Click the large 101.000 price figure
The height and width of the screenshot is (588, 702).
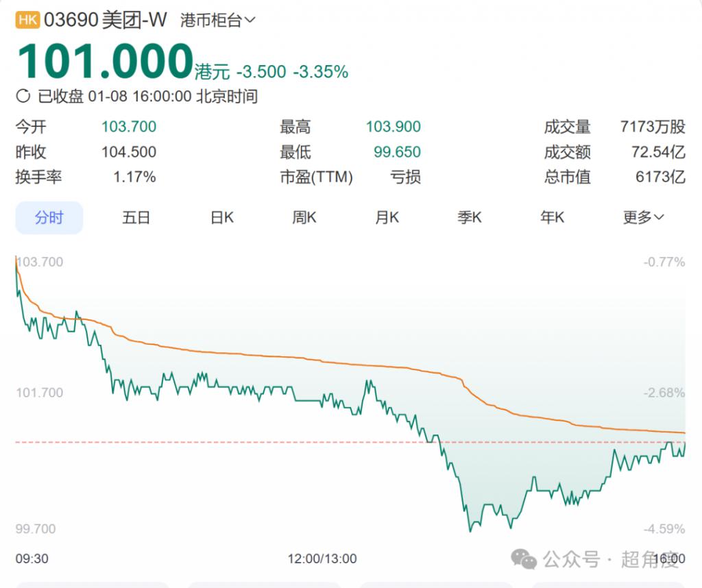tap(104, 62)
